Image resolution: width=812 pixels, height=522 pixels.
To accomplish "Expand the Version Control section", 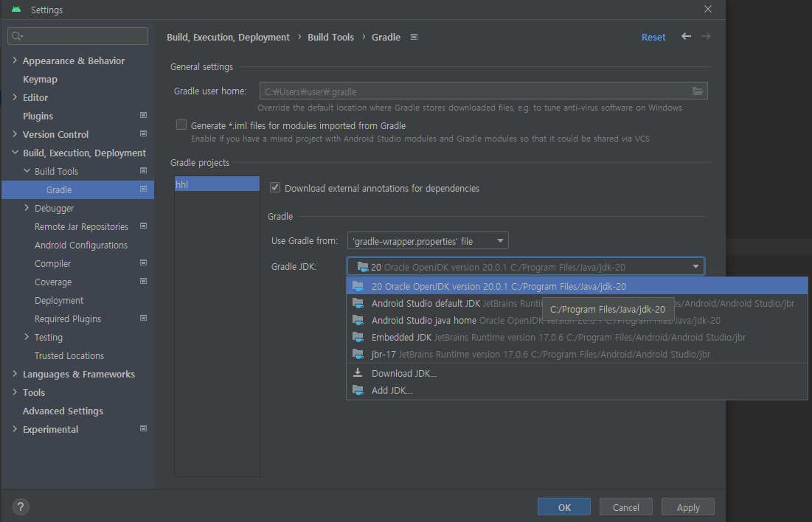I will coord(15,133).
